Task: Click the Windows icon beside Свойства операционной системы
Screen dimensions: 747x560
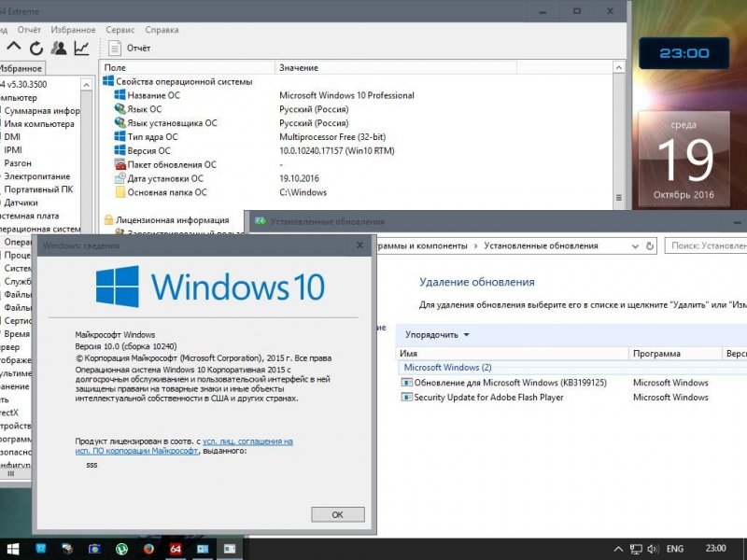Action: click(x=108, y=81)
